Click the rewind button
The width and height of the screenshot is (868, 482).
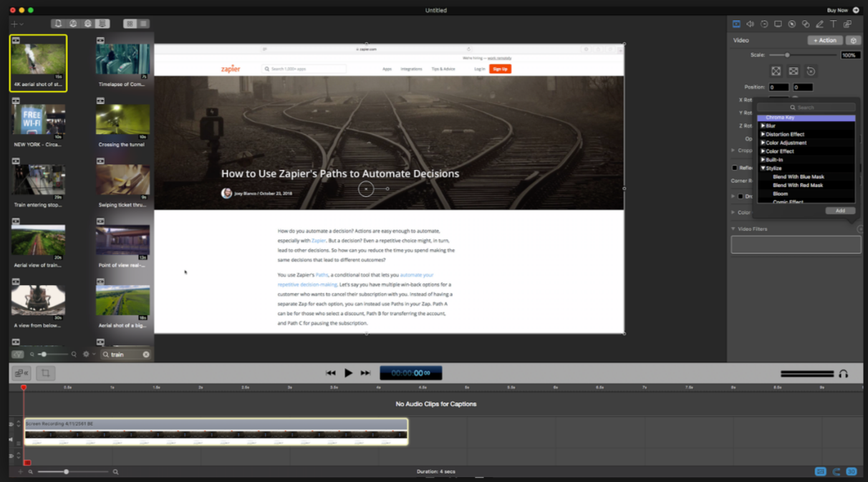tap(330, 373)
